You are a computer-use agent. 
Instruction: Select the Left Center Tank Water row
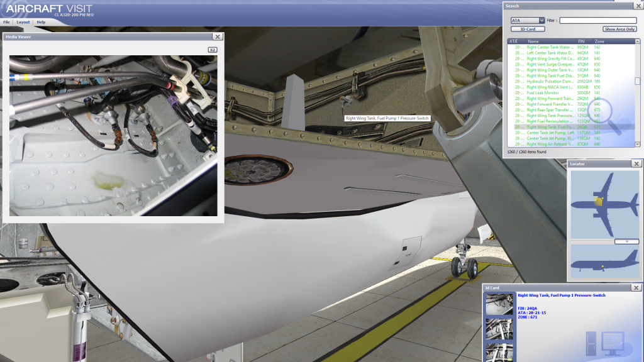[x=571, y=53]
